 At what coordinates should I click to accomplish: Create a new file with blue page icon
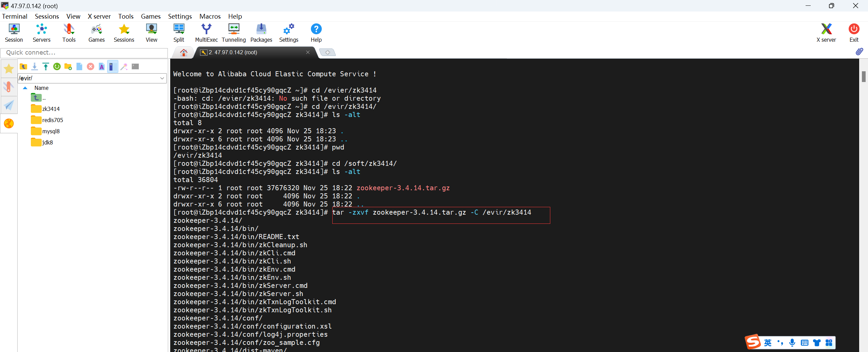click(79, 66)
